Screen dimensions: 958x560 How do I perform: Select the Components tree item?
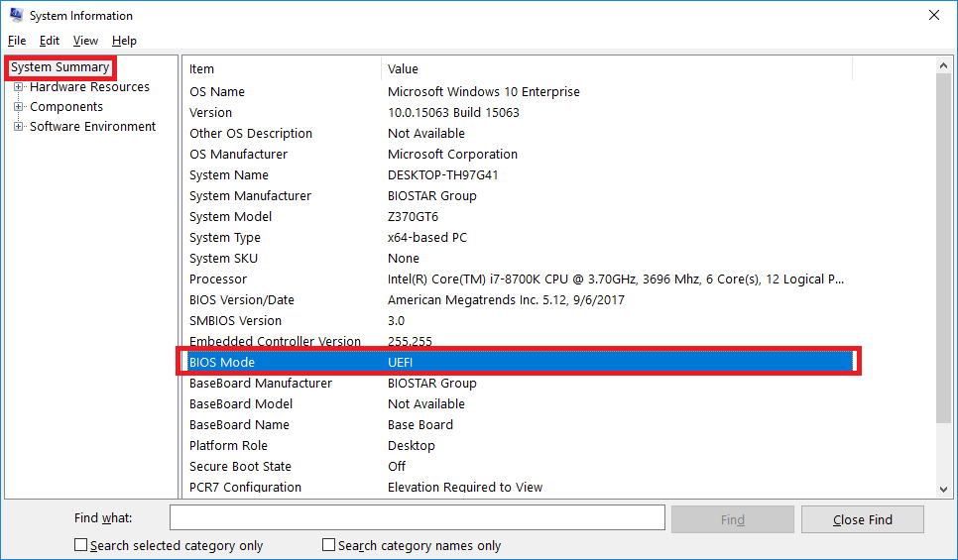(66, 106)
